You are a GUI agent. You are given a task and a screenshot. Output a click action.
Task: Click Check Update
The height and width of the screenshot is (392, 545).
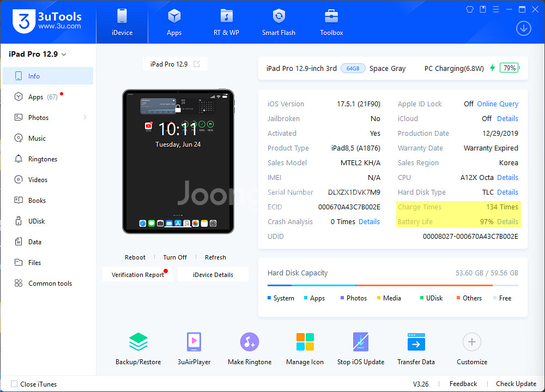pos(516,384)
